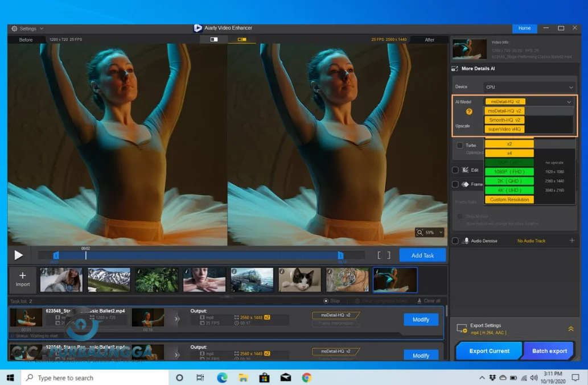Select the Before view tab
Image resolution: width=588 pixels, height=385 pixels.
[x=26, y=40]
